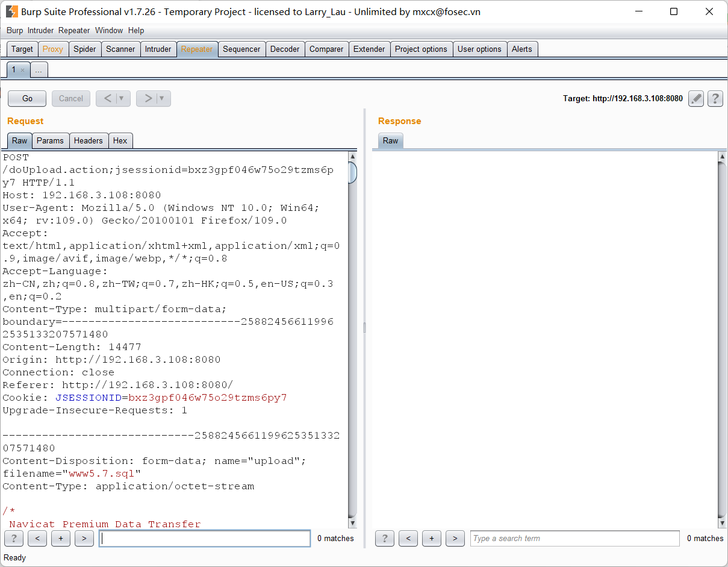The image size is (728, 567).
Task: Go forward in request history
Action: [147, 98]
